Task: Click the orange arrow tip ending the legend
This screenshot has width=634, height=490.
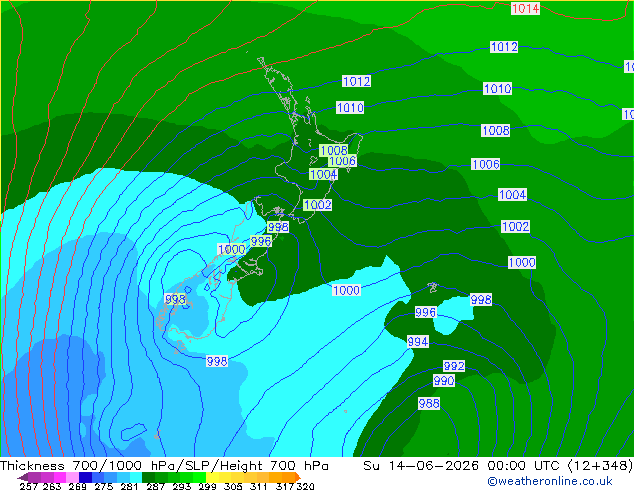Action: pyautogui.click(x=298, y=477)
